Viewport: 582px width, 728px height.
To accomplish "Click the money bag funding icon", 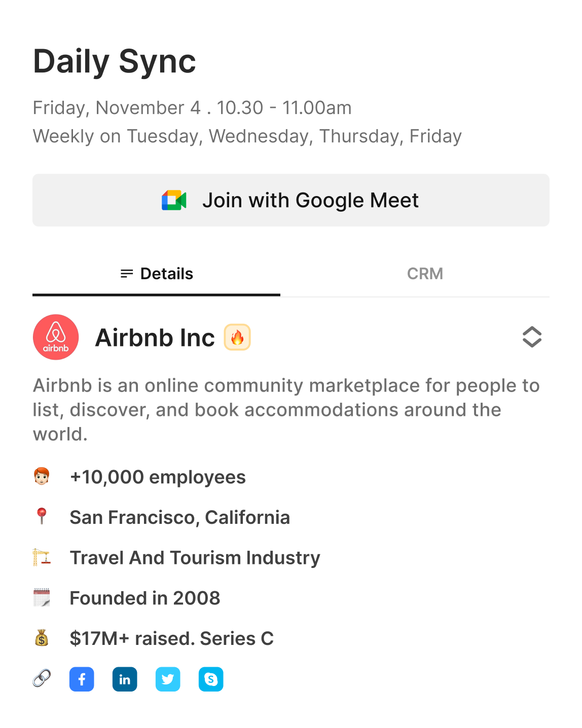I will coord(42,638).
